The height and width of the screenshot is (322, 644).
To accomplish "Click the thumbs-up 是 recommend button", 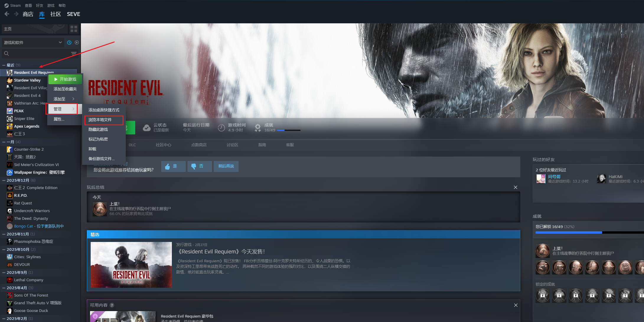I will [x=173, y=166].
